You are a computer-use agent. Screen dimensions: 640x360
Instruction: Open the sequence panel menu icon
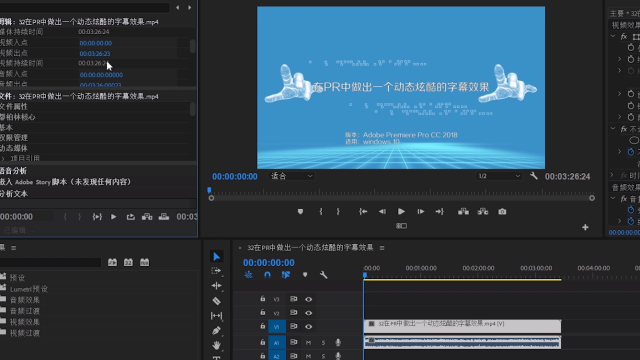382,248
